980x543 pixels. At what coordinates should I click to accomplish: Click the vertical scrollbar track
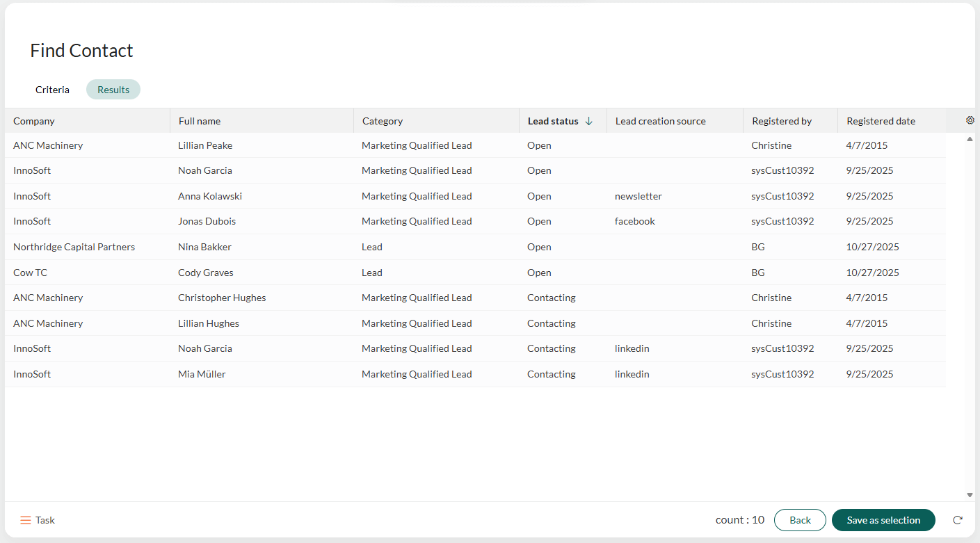tap(969, 316)
